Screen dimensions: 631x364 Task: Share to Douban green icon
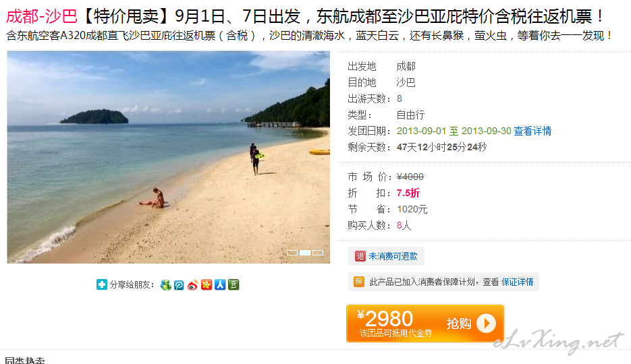(x=234, y=285)
